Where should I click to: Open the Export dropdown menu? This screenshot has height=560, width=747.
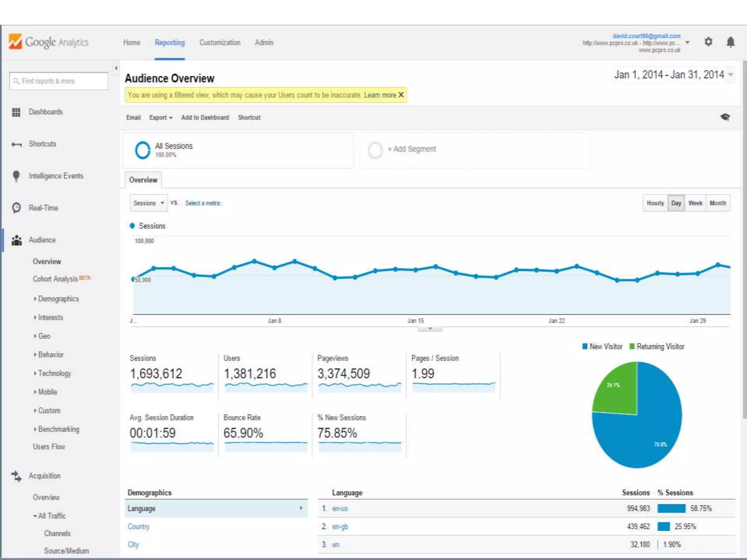160,117
